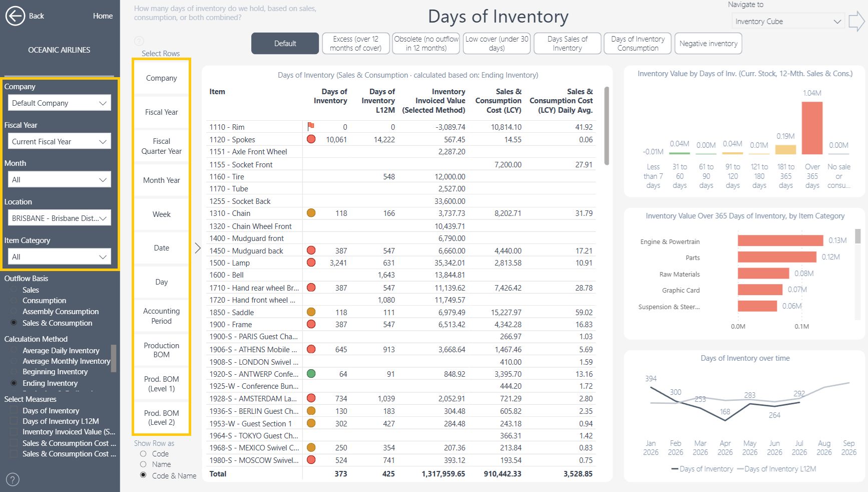The image size is (868, 492).
Task: Click the green status dot for 1920-S ANTWERP
Action: (x=311, y=373)
